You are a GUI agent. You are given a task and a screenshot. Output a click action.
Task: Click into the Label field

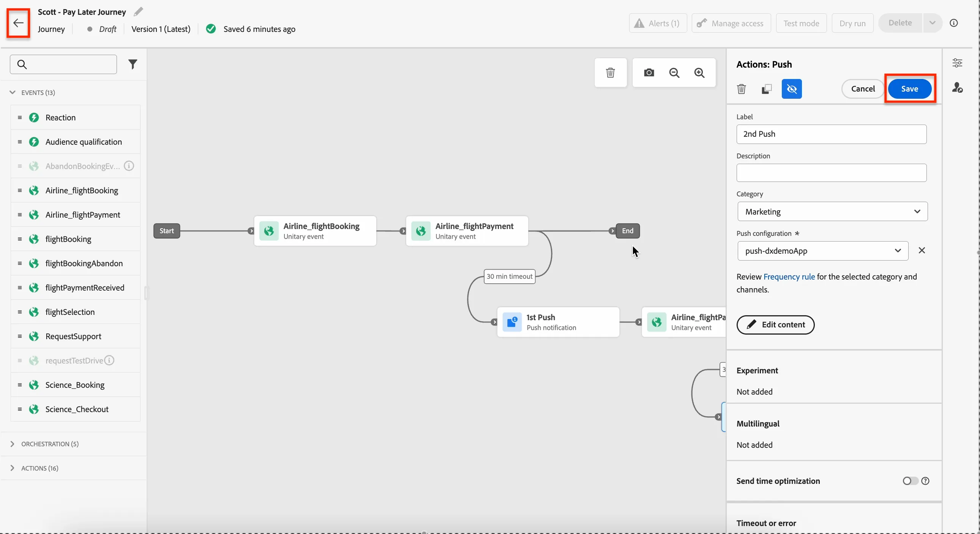pos(831,134)
